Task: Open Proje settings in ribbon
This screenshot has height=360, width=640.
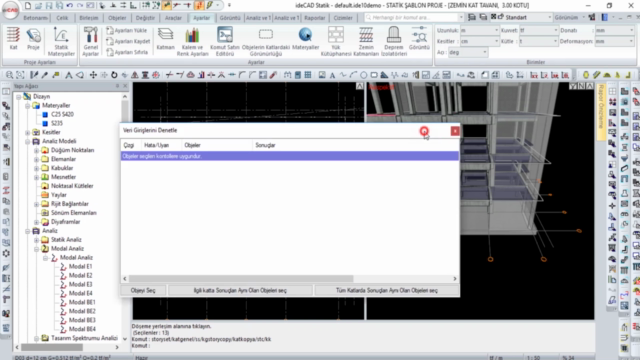Action: coord(33,39)
